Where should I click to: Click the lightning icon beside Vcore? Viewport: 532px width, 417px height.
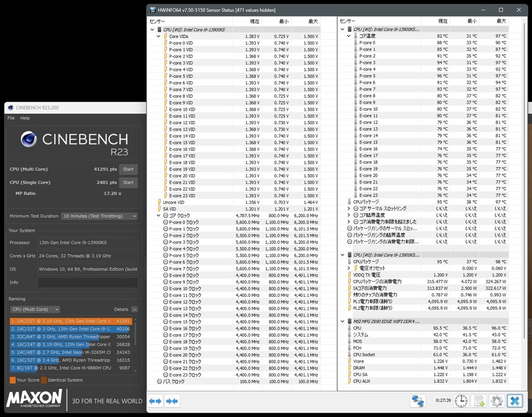(x=350, y=361)
